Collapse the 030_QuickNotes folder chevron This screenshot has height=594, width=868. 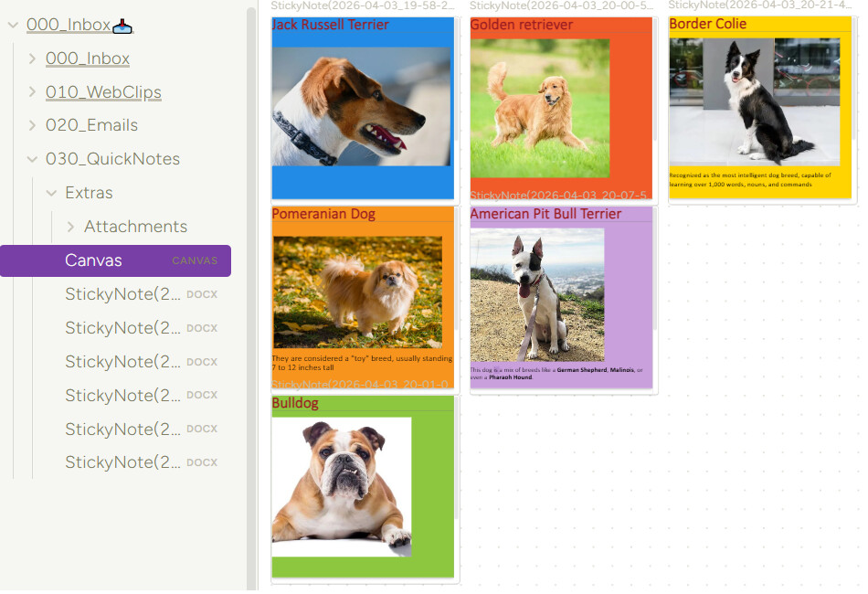(x=32, y=159)
